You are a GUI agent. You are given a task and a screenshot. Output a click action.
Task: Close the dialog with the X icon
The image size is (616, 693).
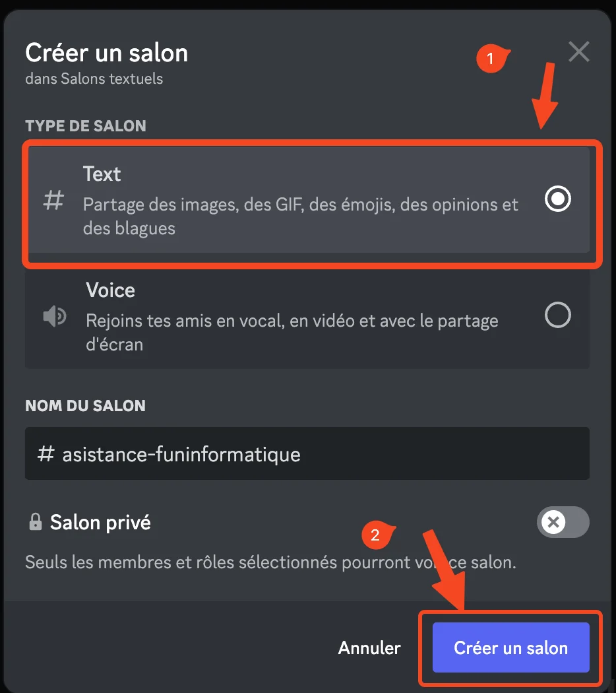[x=578, y=51]
